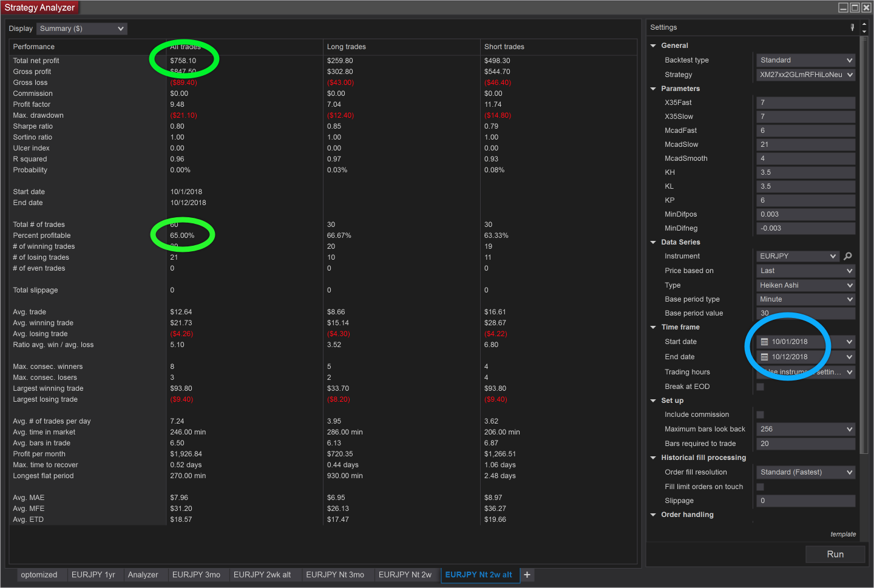Open the Display Summary ($) dropdown

[x=82, y=29]
